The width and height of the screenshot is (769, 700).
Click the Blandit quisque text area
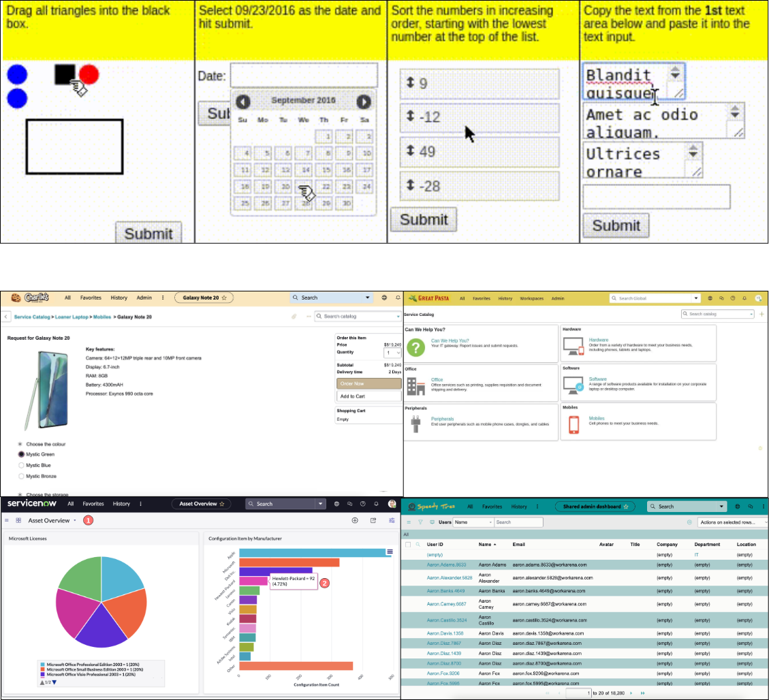pyautogui.click(x=633, y=82)
